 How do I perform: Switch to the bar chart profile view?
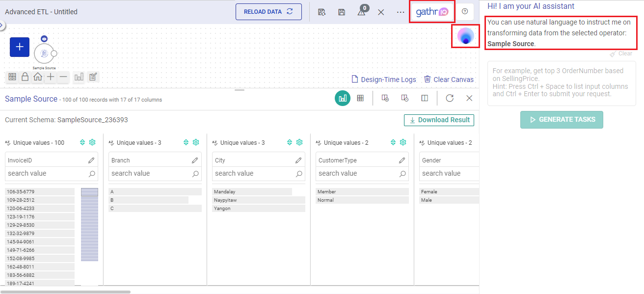(343, 98)
